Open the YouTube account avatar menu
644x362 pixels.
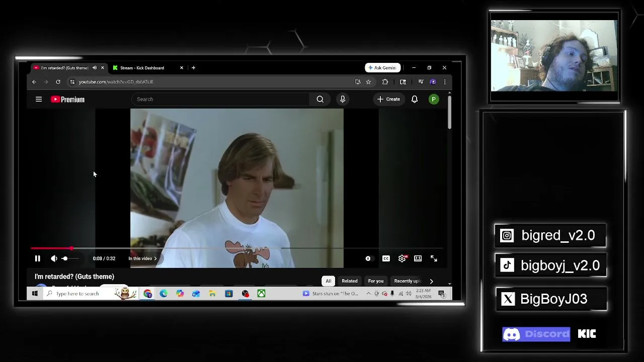[x=434, y=99]
